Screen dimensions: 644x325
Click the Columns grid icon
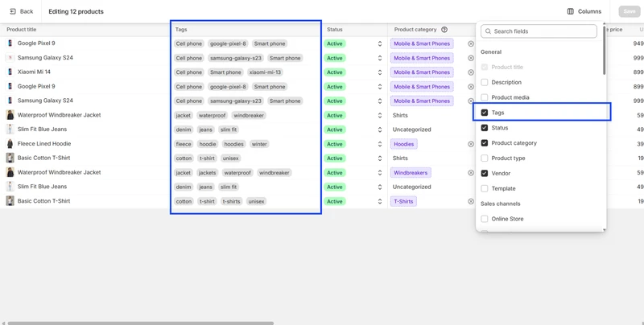(x=570, y=11)
